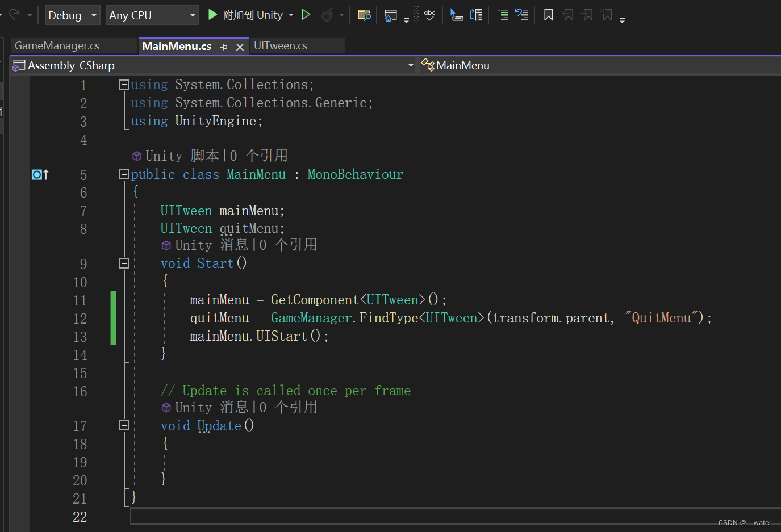
Task: Click 'UnityEngine' in the using line
Action: 216,121
